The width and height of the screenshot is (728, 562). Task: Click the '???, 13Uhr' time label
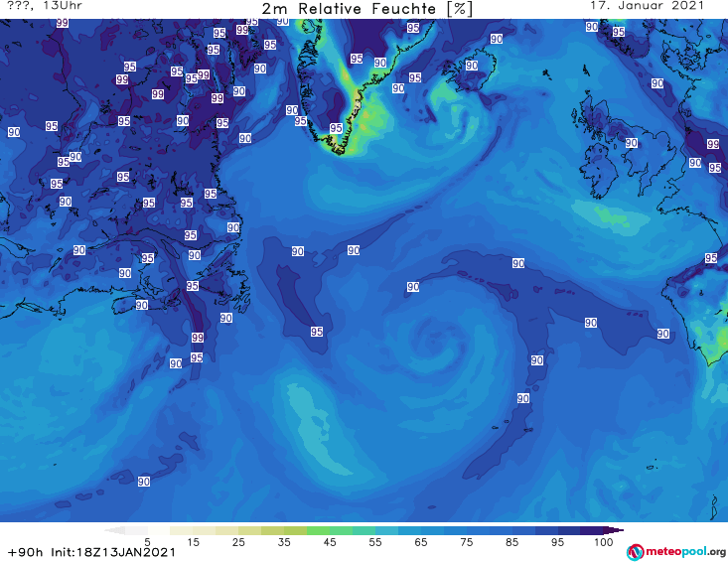(45, 6)
